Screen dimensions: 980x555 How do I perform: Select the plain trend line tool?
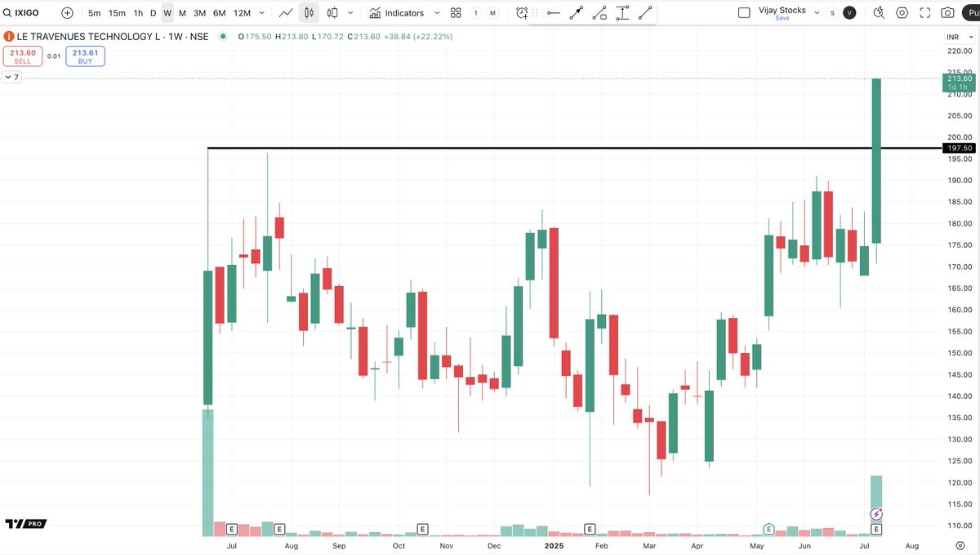645,13
